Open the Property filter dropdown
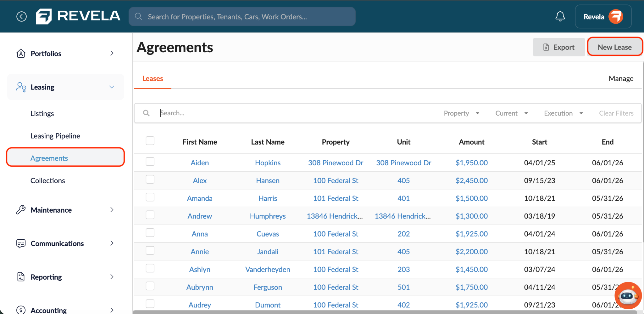 [x=461, y=113]
